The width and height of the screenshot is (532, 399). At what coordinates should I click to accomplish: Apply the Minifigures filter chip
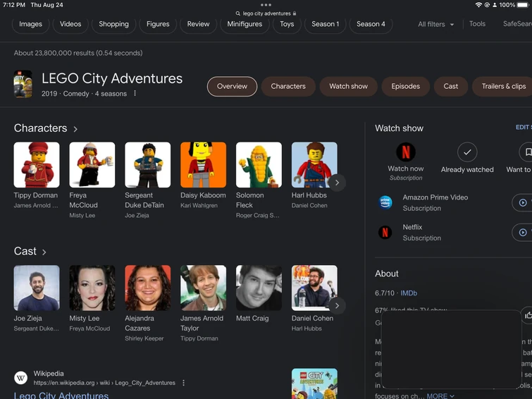point(245,24)
